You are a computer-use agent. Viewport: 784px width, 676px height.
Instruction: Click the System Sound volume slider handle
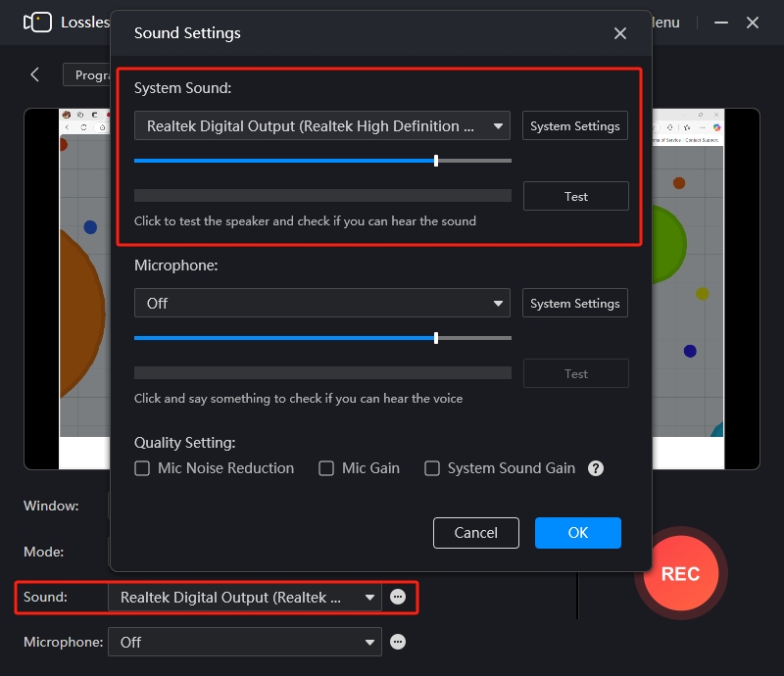[x=436, y=161]
